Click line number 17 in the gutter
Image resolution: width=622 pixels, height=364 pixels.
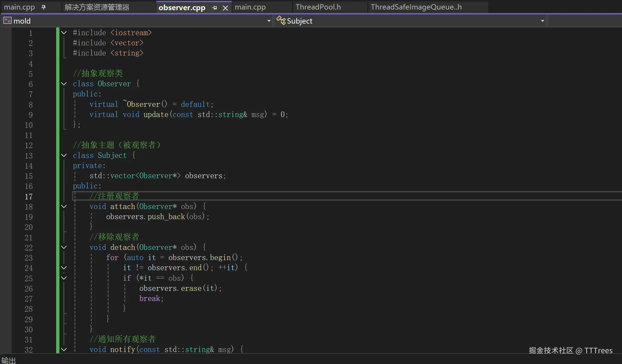point(29,197)
